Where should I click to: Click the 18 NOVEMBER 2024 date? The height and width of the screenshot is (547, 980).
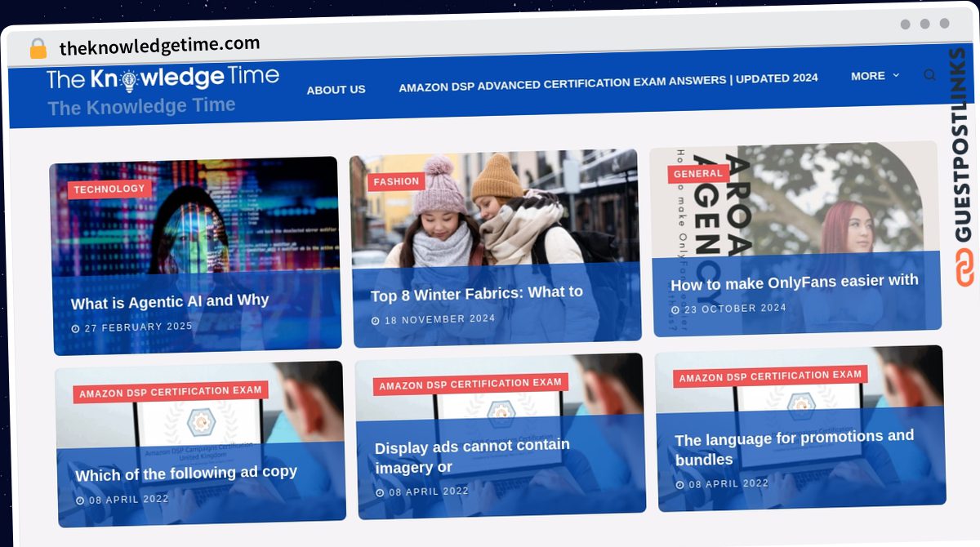(x=439, y=320)
